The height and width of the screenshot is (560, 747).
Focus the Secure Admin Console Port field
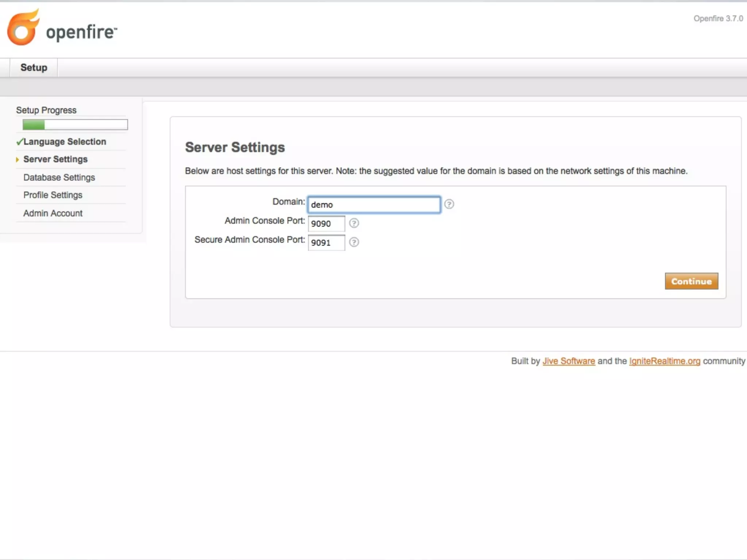pos(326,242)
